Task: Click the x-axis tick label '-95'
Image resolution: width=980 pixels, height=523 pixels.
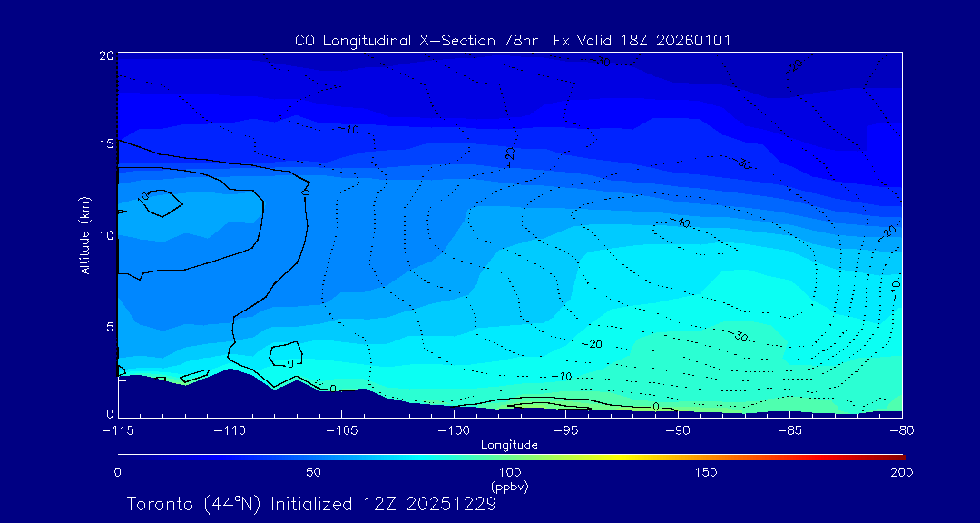Action: (x=565, y=430)
